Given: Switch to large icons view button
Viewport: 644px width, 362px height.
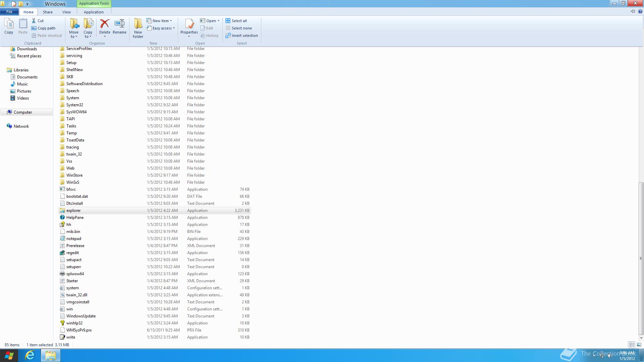Looking at the screenshot, I should pyautogui.click(x=639, y=345).
